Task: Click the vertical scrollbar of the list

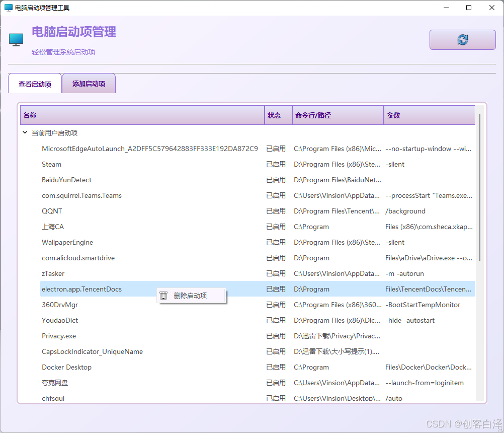Action: [x=480, y=187]
